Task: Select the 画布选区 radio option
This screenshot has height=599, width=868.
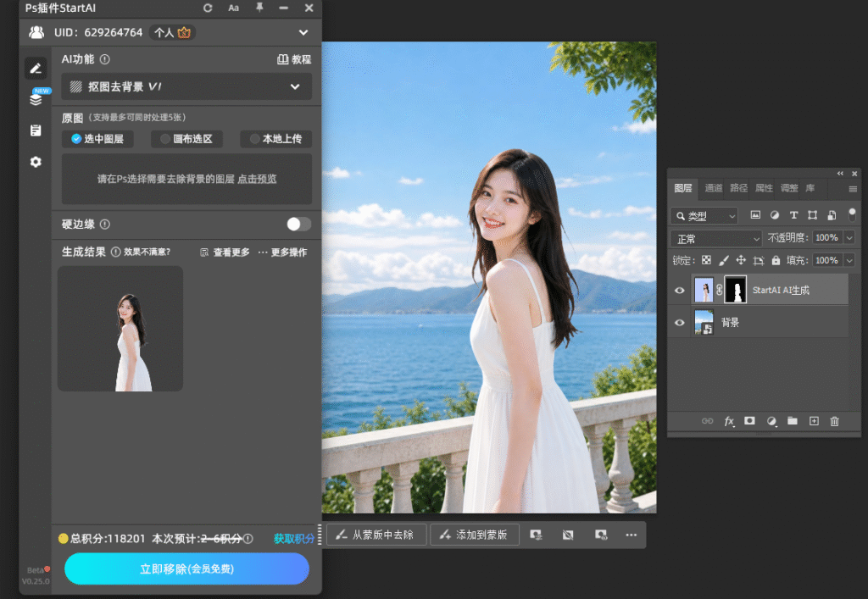Action: (x=186, y=139)
